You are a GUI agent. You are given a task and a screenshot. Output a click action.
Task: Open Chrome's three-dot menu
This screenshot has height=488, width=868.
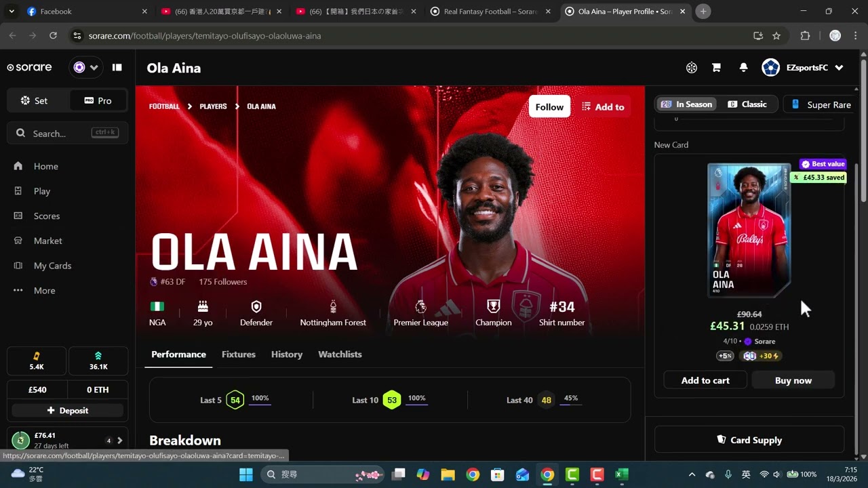coord(855,35)
